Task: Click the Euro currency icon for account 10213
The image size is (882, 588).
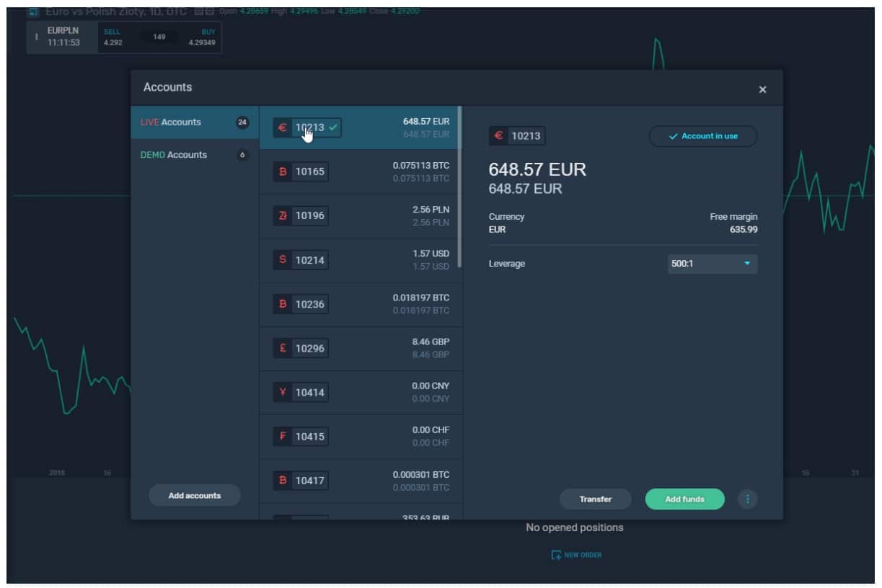Action: coord(282,128)
